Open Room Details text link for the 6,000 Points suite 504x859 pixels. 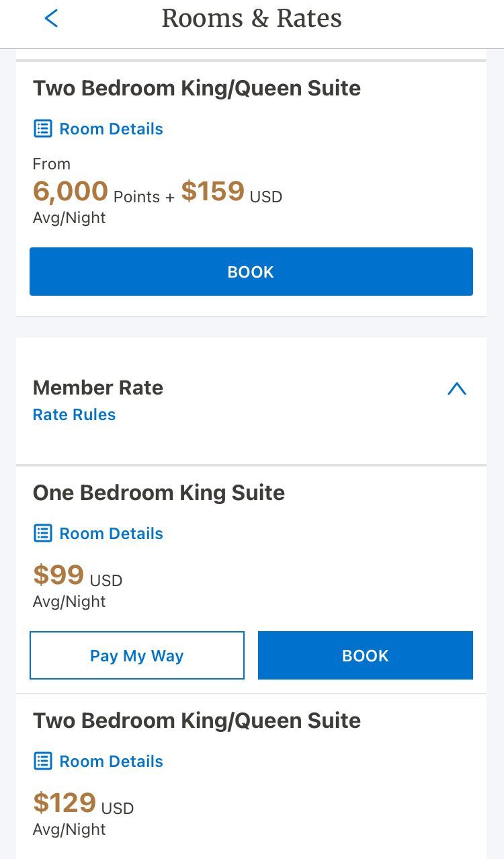tap(111, 129)
